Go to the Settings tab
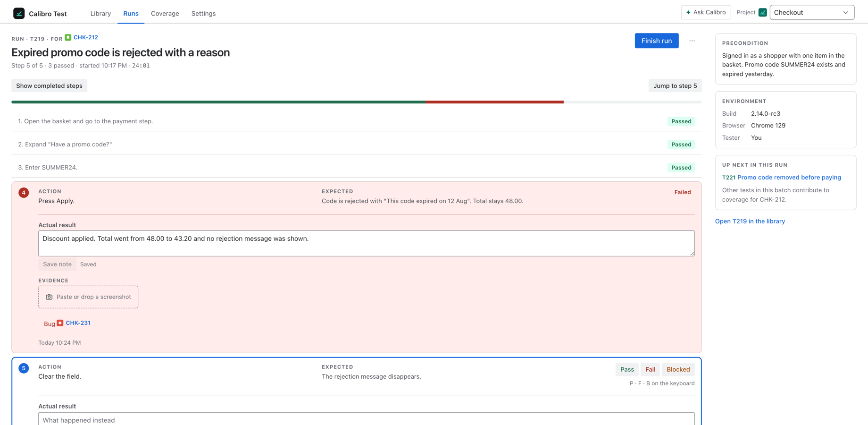Image resolution: width=868 pixels, height=425 pixels. (x=203, y=13)
